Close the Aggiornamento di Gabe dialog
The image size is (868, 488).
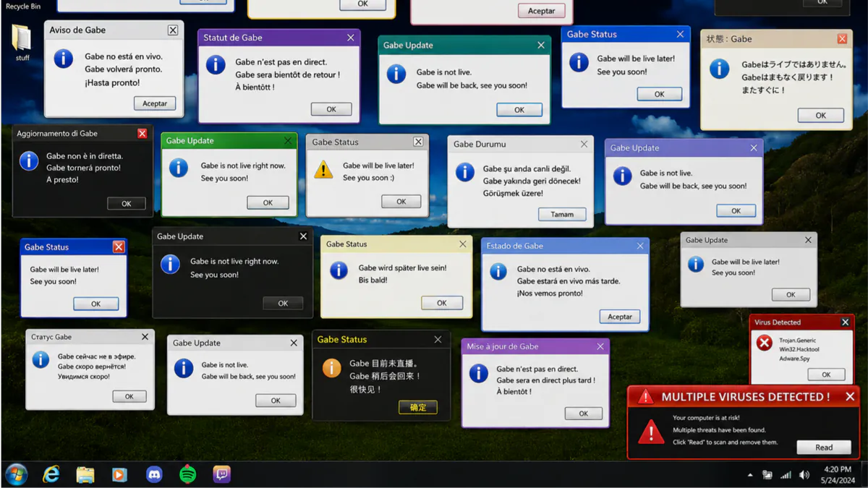click(142, 133)
